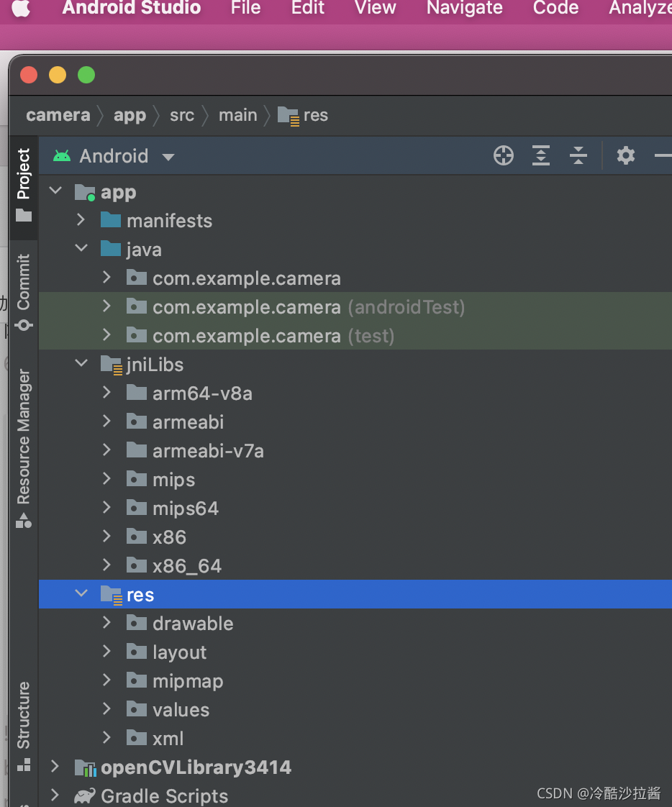Click the armeabi-v7a folder icon

137,451
